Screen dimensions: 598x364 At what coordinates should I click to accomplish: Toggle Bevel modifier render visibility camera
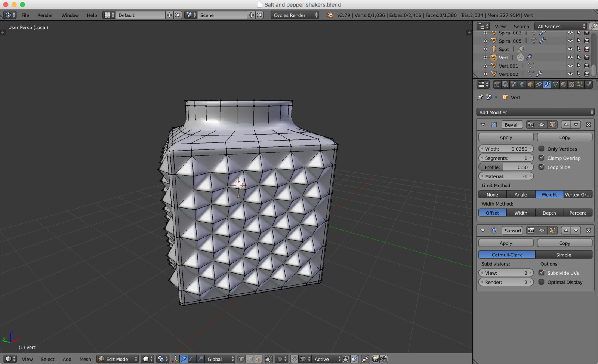(x=531, y=124)
